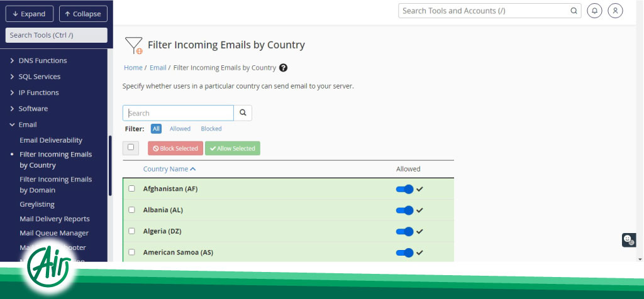Toggle the Allowed switch for American Samoa
Screen dimensions: 644x299
tap(404, 253)
